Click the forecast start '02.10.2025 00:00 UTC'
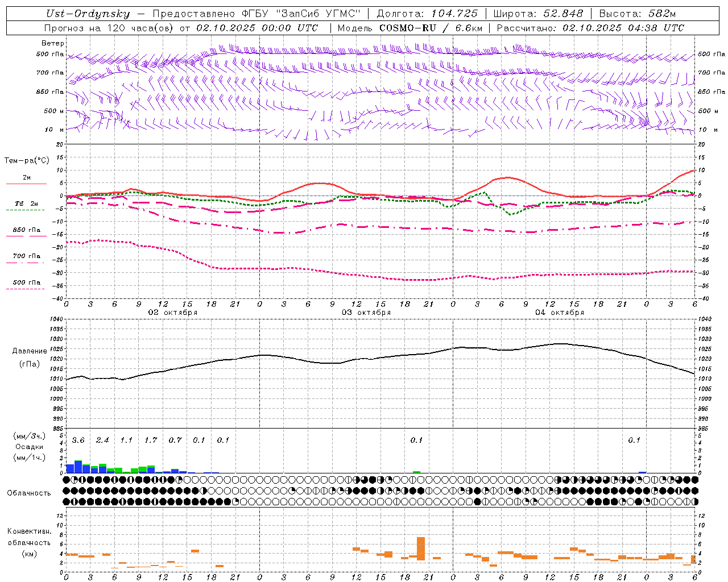Screen dimensions: 728x582 click(x=257, y=28)
